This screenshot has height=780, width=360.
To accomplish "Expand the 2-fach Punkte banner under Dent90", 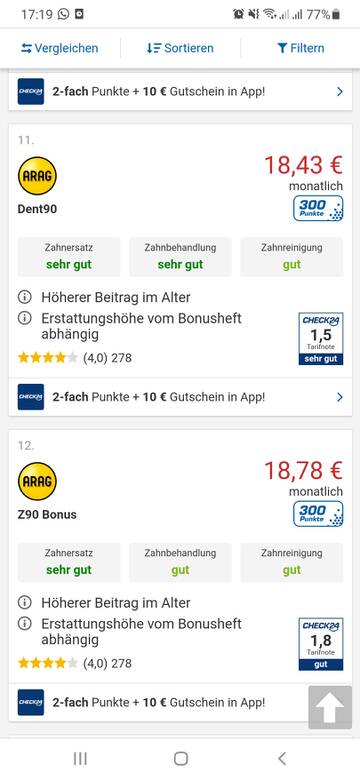I will click(180, 397).
